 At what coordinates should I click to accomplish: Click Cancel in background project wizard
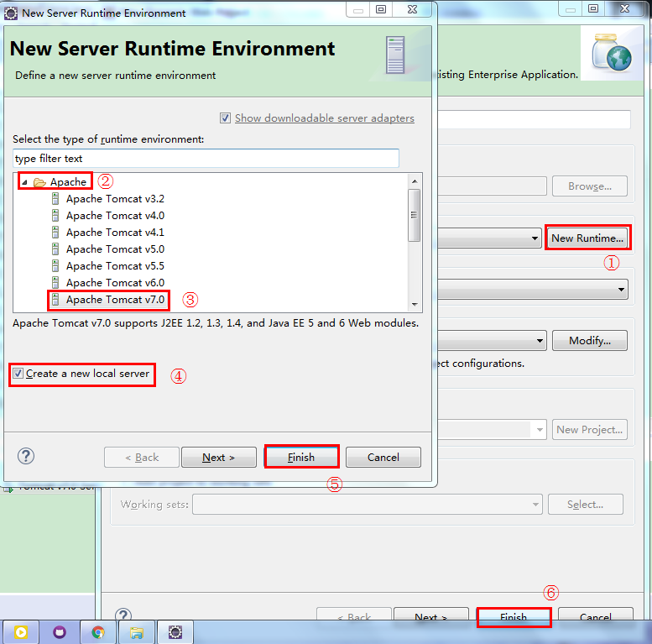(596, 615)
